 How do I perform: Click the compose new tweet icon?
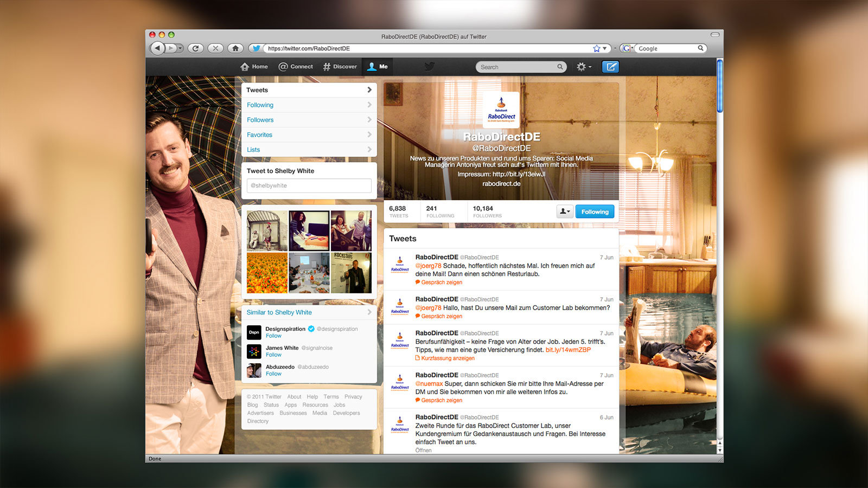click(x=611, y=67)
